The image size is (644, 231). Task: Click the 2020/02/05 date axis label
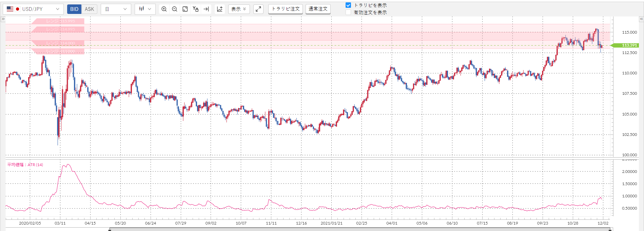pos(30,223)
